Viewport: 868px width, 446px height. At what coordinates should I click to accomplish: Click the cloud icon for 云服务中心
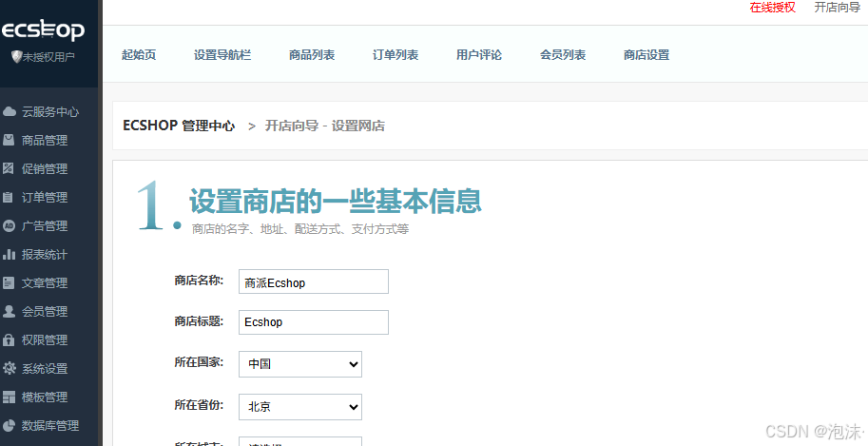tap(9, 112)
